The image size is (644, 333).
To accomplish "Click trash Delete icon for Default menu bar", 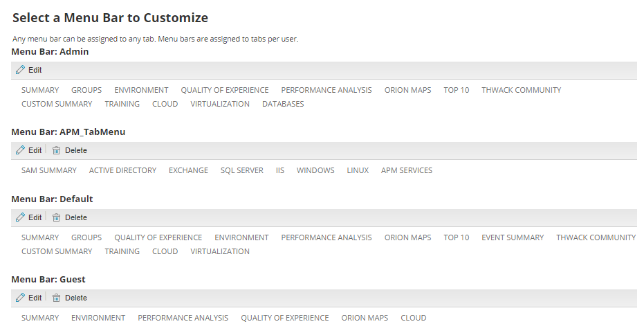I will (57, 217).
